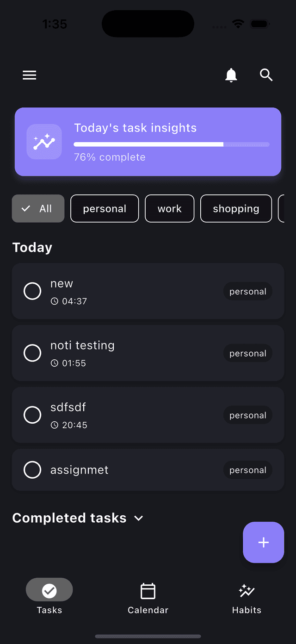296x644 pixels.
Task: Open the "assignmet" task title
Action: pos(80,470)
